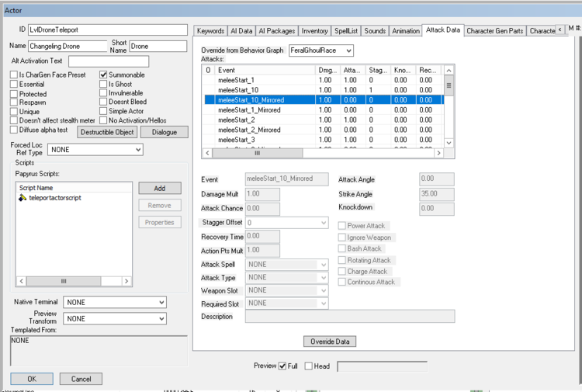582x392 pixels.
Task: Click the attacks list horizontal scroll right arrow
Action: coord(438,153)
